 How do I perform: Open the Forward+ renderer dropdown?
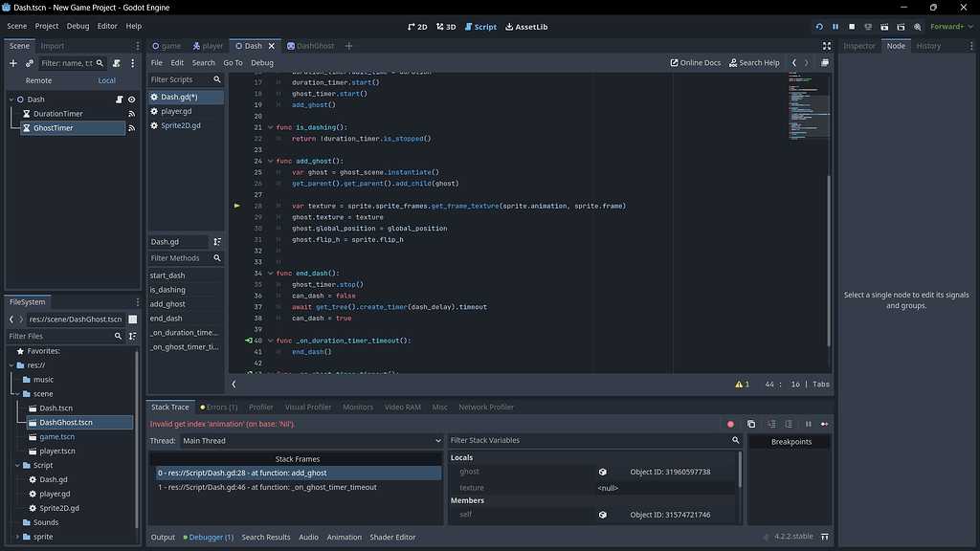pyautogui.click(x=947, y=27)
